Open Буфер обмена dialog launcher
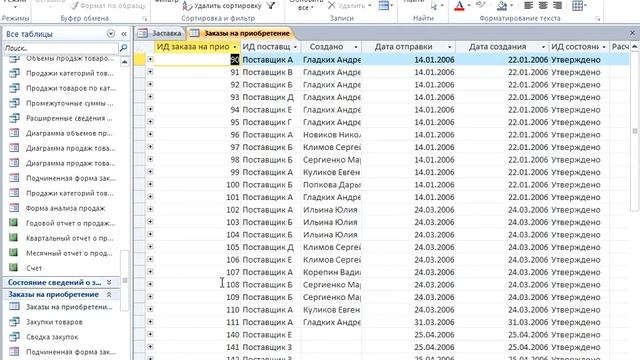The height and width of the screenshot is (360, 640). click(x=144, y=19)
